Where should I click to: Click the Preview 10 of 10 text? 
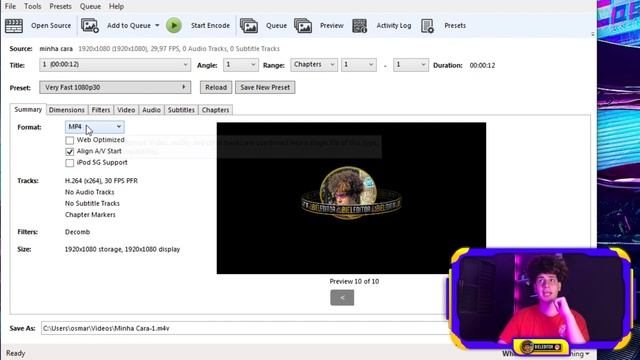[x=354, y=281]
